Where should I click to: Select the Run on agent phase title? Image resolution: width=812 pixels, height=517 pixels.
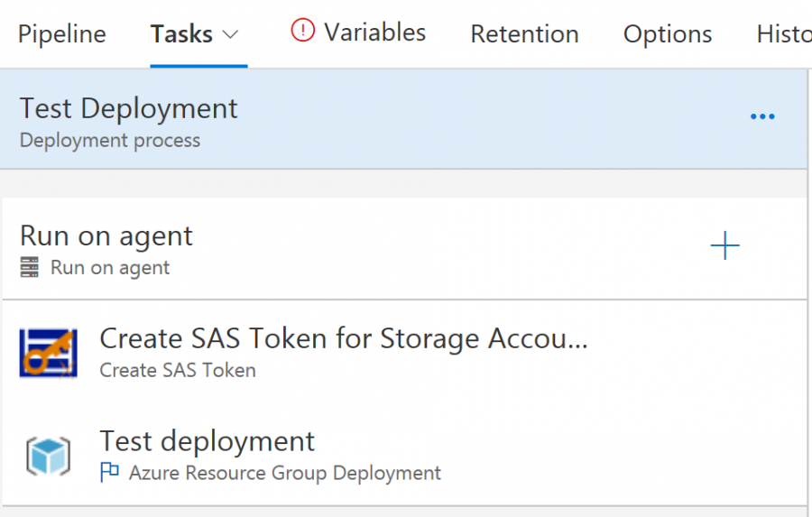coord(106,236)
